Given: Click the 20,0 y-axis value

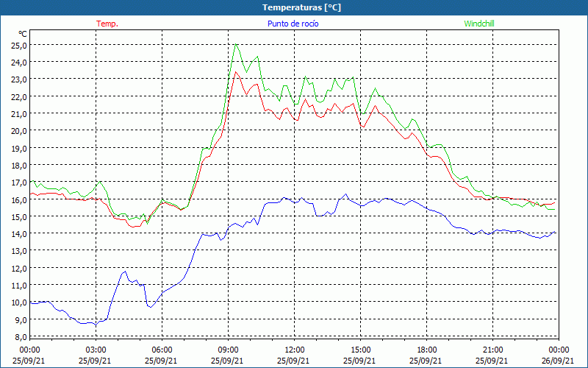Looking at the screenshot, I should (x=19, y=131).
